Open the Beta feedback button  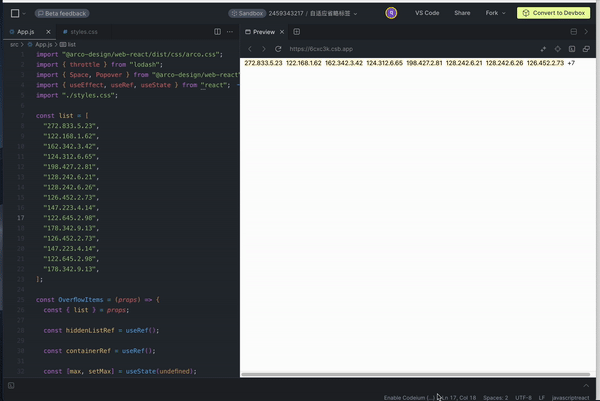coord(62,13)
